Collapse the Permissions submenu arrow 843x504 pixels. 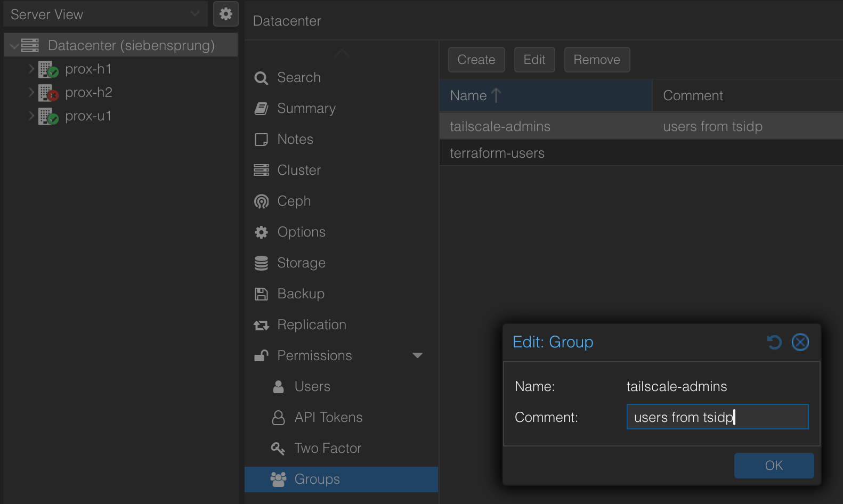[x=418, y=355]
